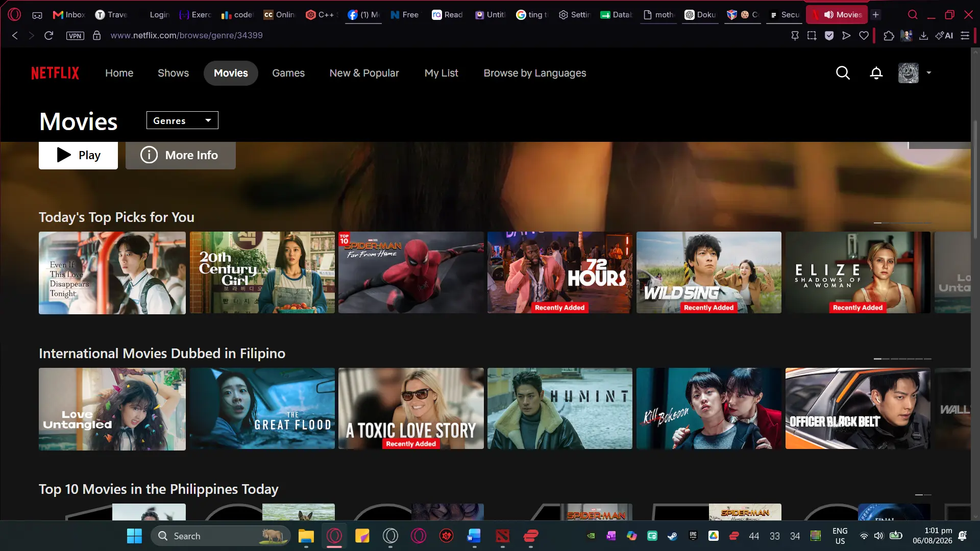Viewport: 980px width, 551px height.
Task: Open the Netflix notifications bell
Action: click(876, 73)
